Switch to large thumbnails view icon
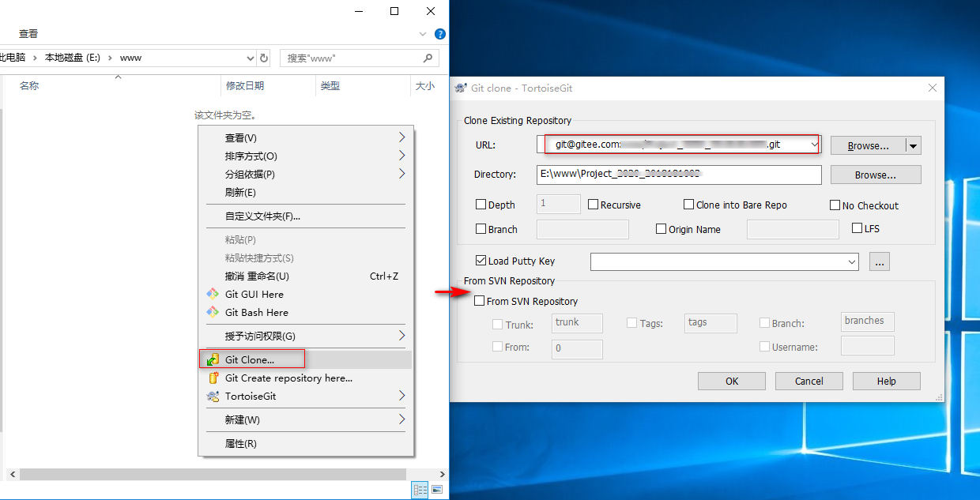Screen dimensions: 980x500 (436, 490)
